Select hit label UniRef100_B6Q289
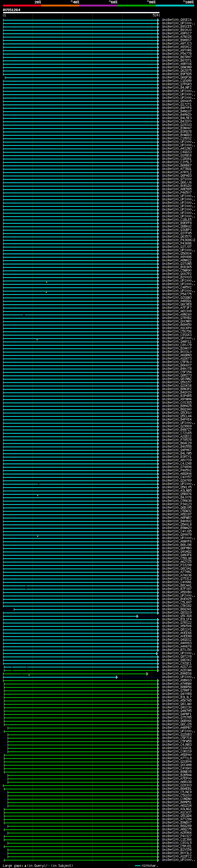This screenshot has width=197, height=868. pyautogui.click(x=177, y=826)
